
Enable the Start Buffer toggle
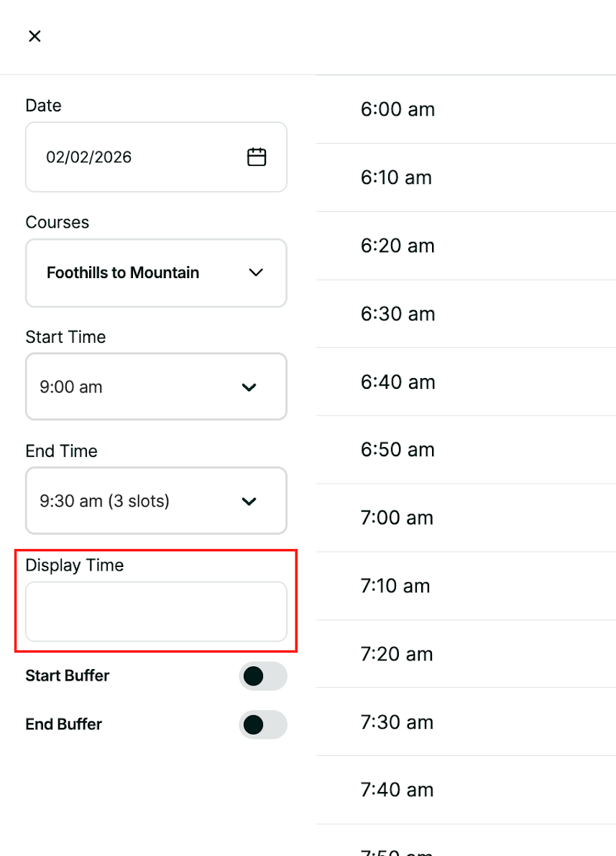pyautogui.click(x=263, y=676)
